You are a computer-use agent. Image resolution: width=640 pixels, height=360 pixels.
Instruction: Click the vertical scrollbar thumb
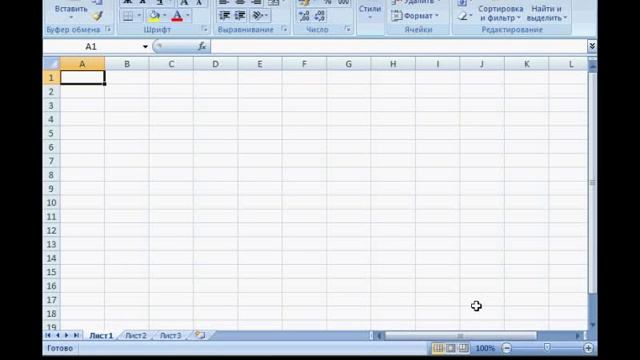click(592, 182)
